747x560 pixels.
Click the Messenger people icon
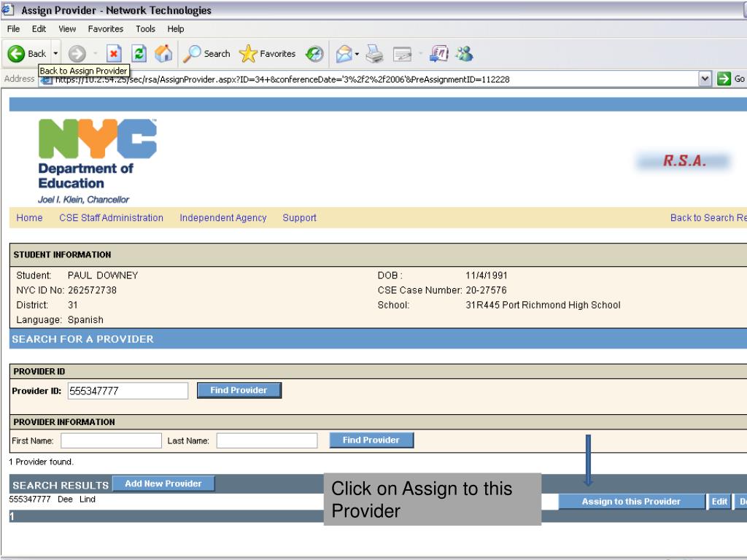point(464,54)
